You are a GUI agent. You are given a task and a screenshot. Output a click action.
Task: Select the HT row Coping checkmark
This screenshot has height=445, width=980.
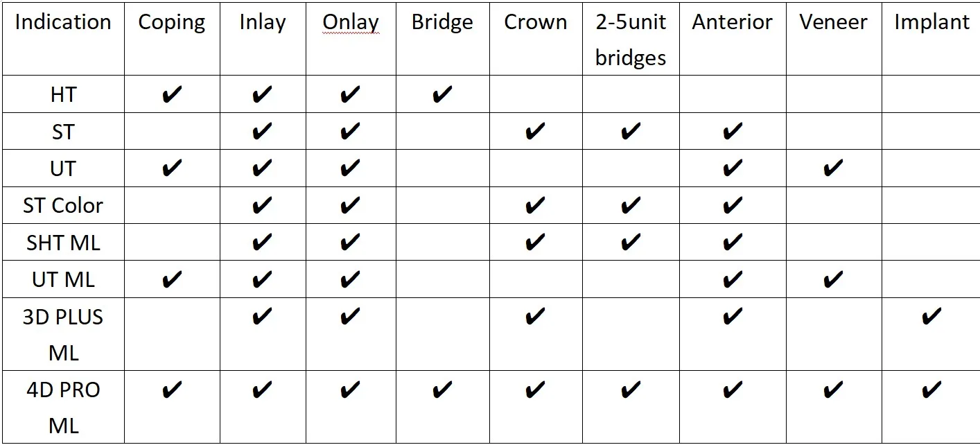click(172, 94)
